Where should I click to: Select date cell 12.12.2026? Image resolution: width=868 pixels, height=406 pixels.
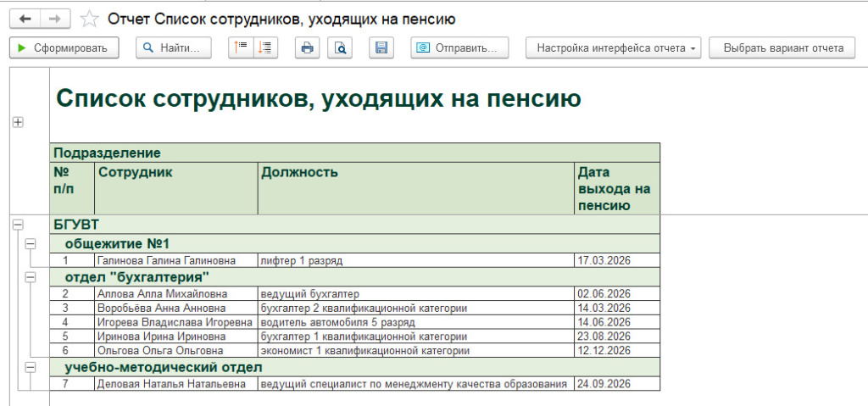(x=617, y=351)
